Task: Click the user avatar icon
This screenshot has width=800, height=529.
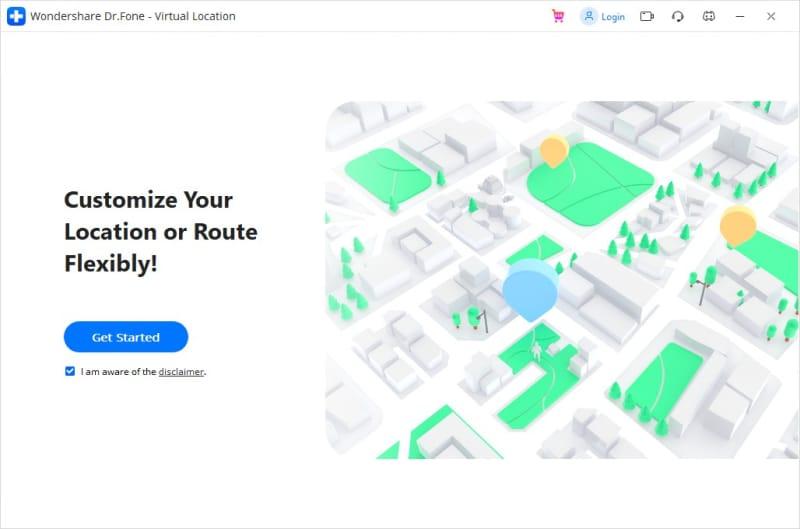Action: 589,16
